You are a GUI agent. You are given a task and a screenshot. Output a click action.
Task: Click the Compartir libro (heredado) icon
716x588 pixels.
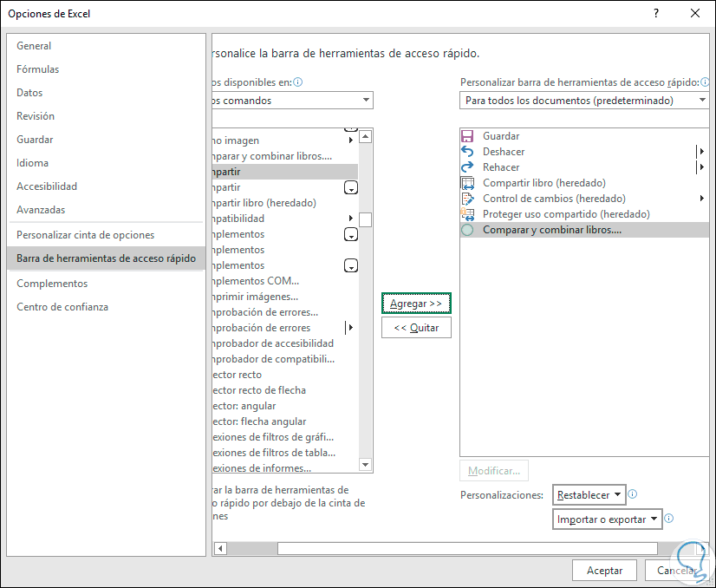(x=467, y=183)
